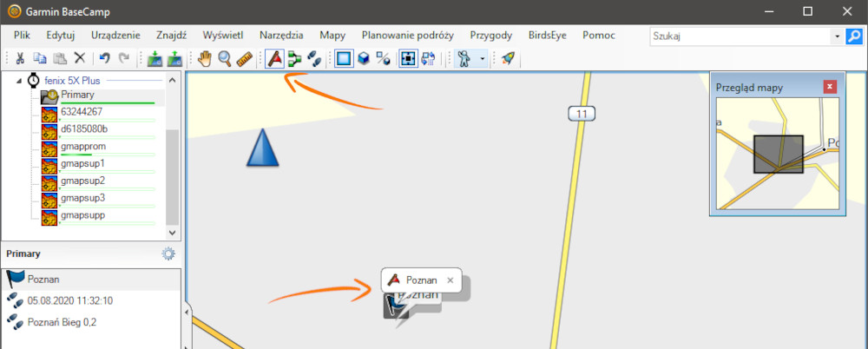Image resolution: width=868 pixels, height=349 pixels.
Task: Select the Pan hand tool
Action: [204, 59]
